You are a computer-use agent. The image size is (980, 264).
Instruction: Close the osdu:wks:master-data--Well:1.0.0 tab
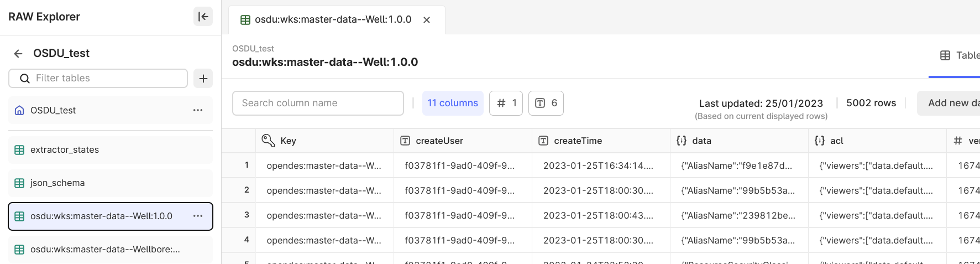point(427,20)
